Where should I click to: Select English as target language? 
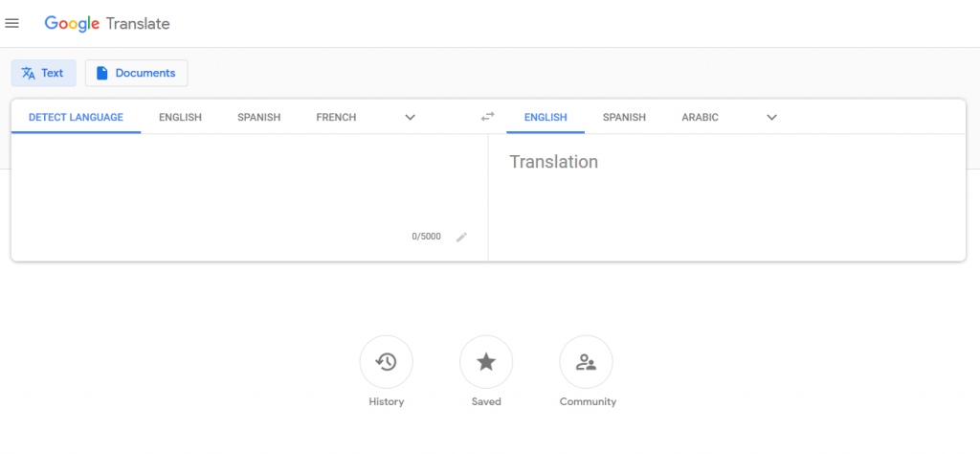546,117
